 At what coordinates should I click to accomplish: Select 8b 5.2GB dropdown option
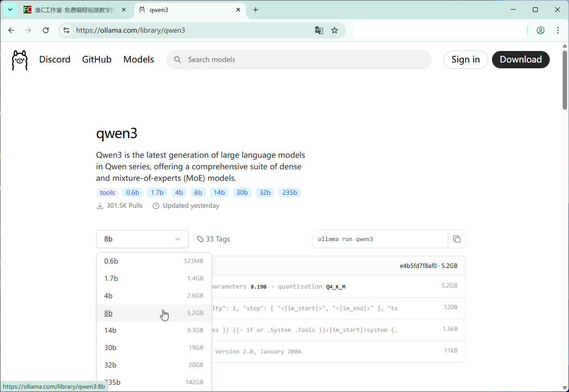click(x=154, y=313)
